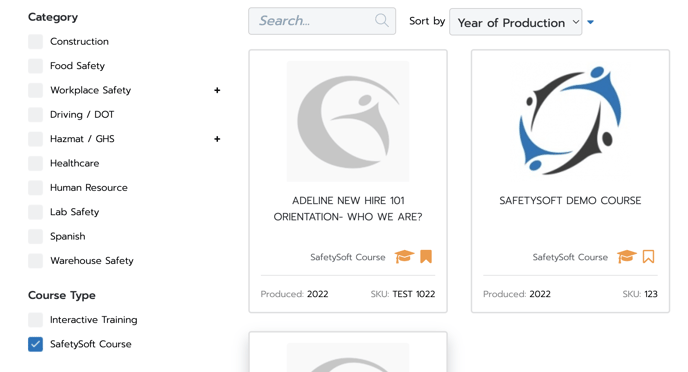Click into the Search field
The width and height of the screenshot is (688, 372).
coord(322,21)
